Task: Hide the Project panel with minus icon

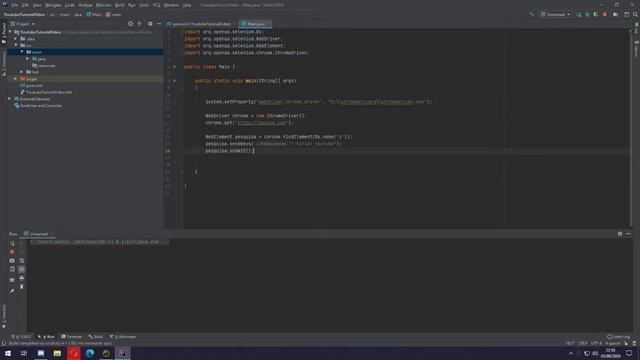Action: point(159,24)
